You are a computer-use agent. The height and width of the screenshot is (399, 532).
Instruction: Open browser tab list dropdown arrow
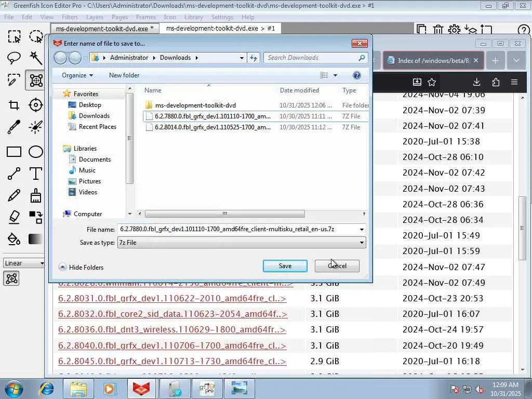point(516,61)
